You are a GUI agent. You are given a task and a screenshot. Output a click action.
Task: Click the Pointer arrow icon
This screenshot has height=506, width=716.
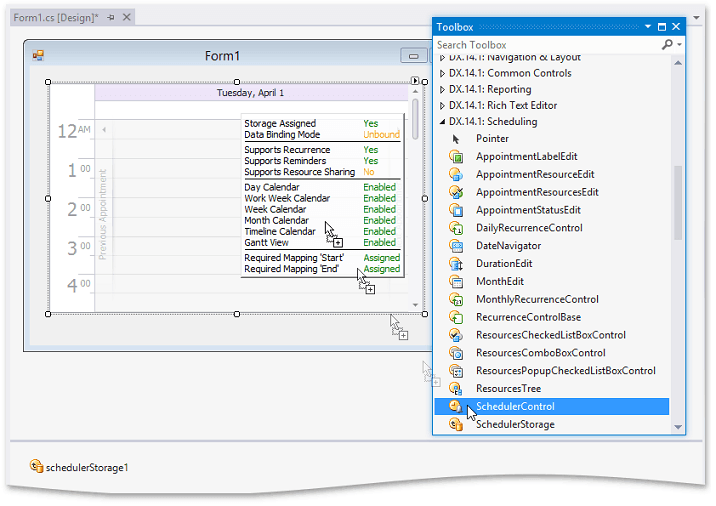[x=456, y=139]
